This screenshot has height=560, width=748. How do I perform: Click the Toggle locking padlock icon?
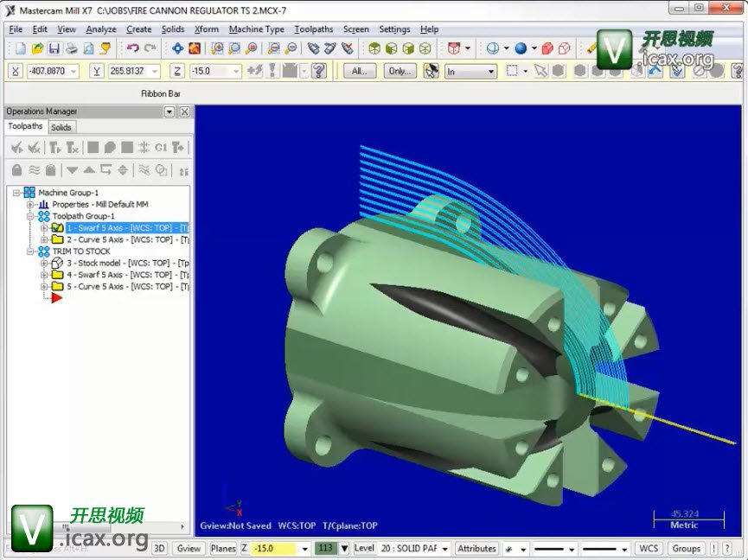pos(16,170)
